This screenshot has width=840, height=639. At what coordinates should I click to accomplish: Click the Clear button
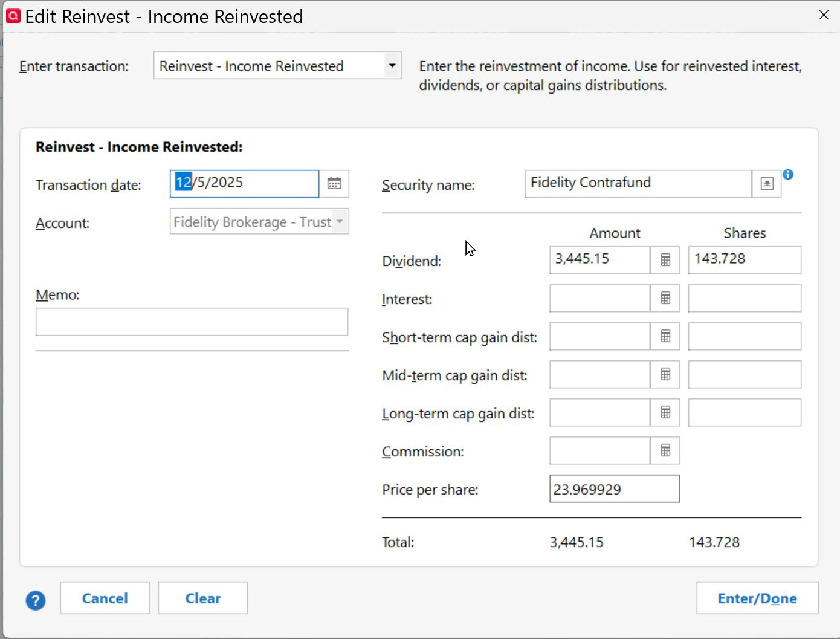pyautogui.click(x=202, y=598)
